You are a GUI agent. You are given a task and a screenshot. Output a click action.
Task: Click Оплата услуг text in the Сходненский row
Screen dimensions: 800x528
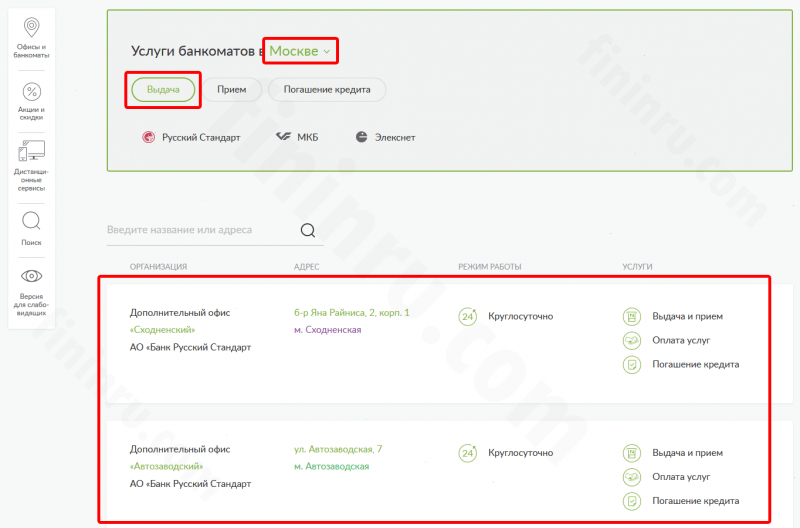coord(681,340)
